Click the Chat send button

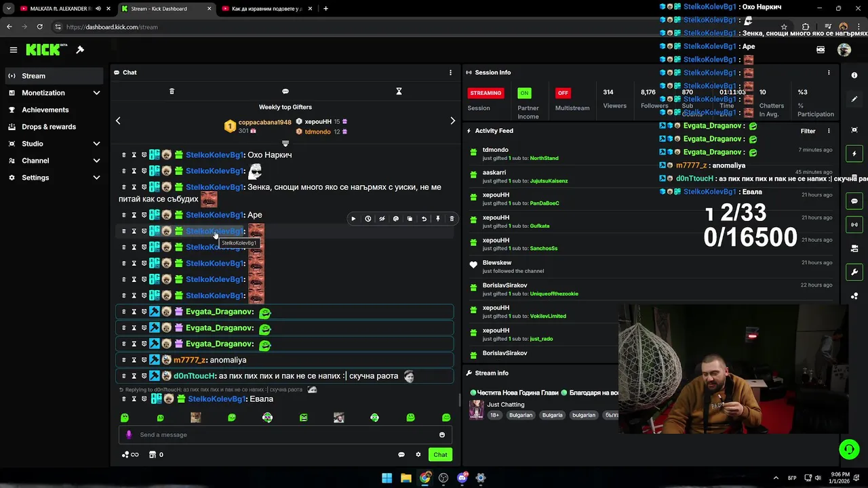click(x=440, y=455)
